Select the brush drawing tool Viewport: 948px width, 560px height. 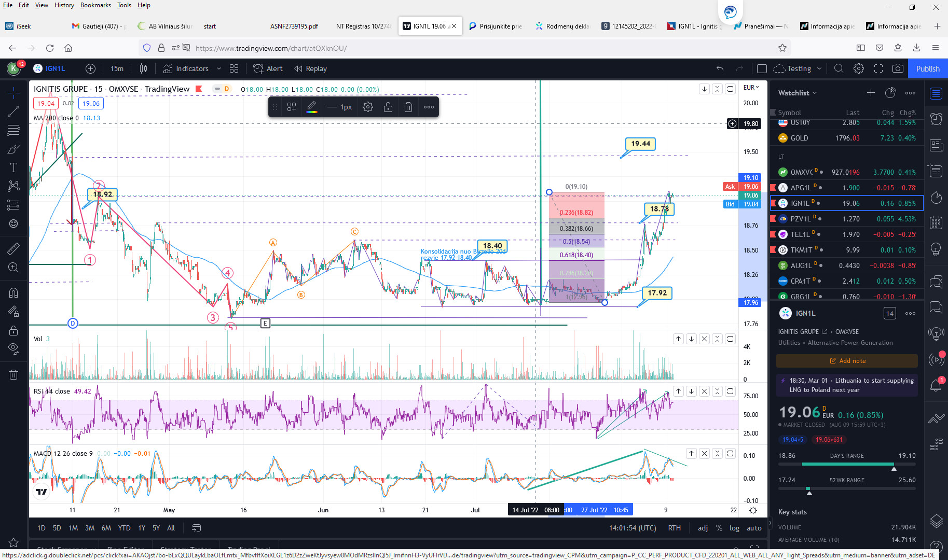(13, 149)
